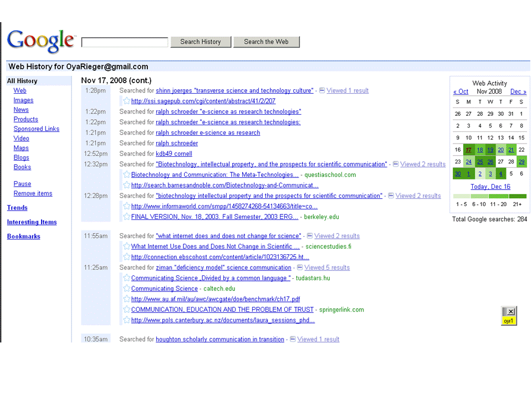Star the pols.canterbury.ac.nz result
The height and width of the screenshot is (399, 532).
(126, 320)
